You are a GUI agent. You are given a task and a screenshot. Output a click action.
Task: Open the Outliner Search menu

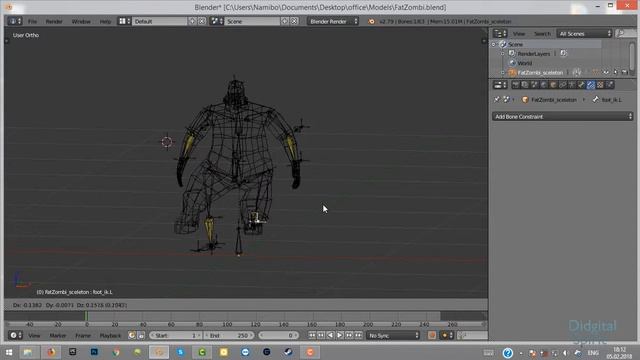[x=542, y=34]
